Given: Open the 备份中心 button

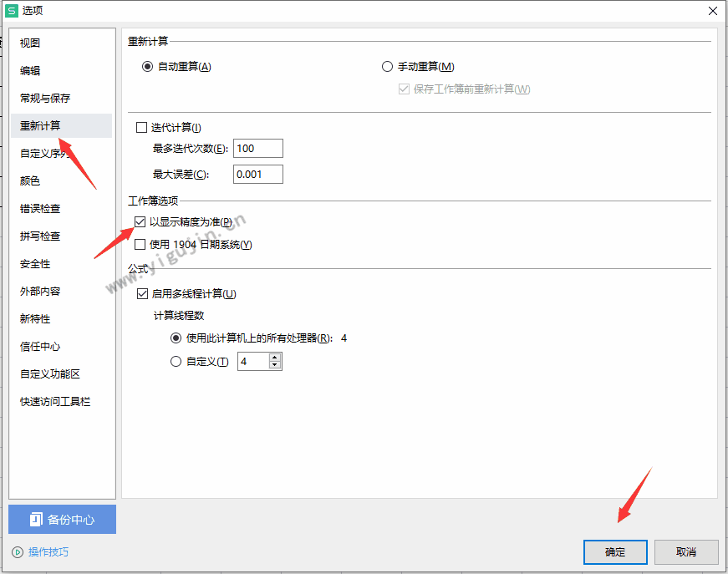Looking at the screenshot, I should click(x=62, y=519).
